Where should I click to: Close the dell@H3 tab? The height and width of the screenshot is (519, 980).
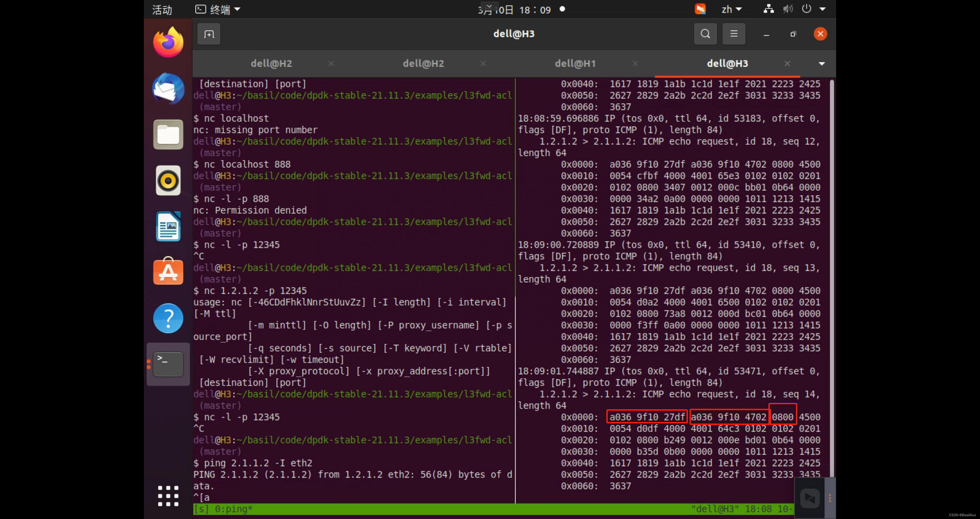[788, 64]
